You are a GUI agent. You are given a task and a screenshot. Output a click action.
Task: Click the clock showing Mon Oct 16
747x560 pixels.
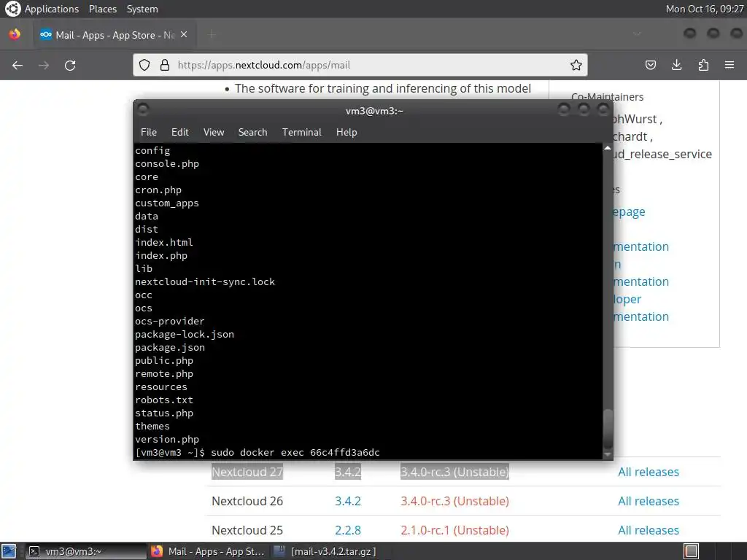point(704,9)
